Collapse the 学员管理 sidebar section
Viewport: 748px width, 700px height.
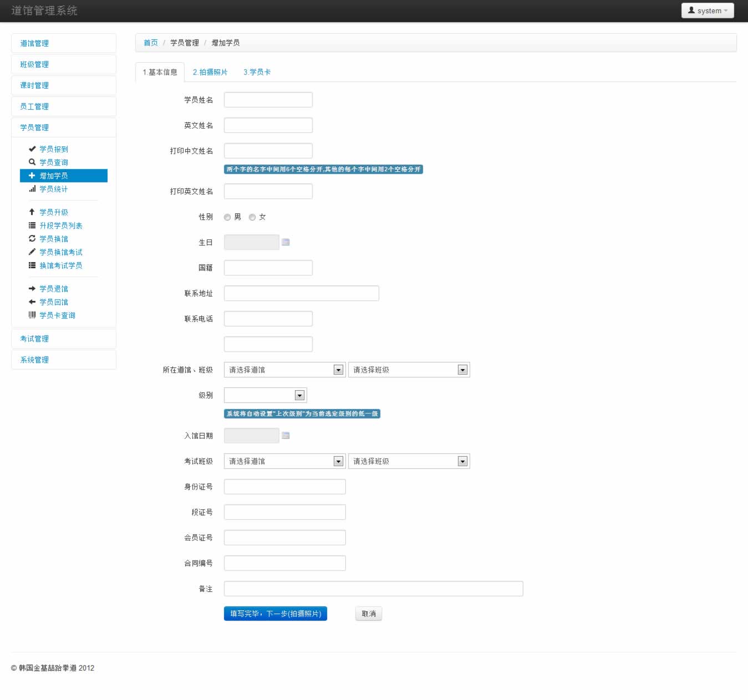coord(64,127)
